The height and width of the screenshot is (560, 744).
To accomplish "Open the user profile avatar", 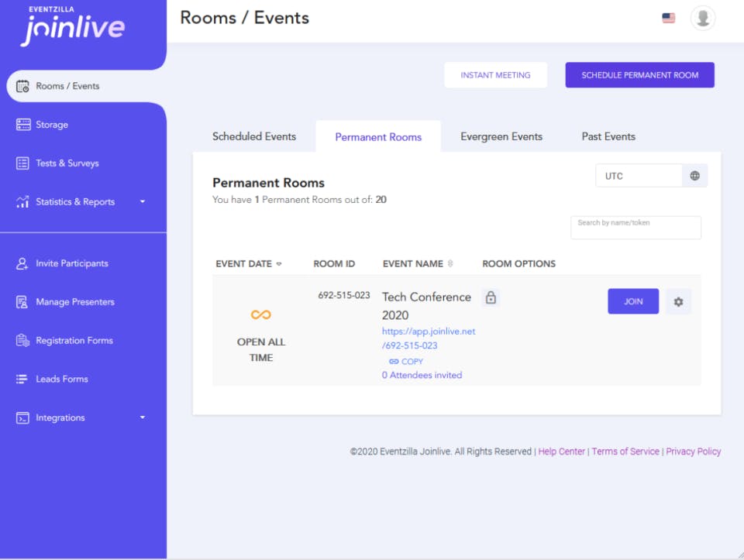I will 703,18.
